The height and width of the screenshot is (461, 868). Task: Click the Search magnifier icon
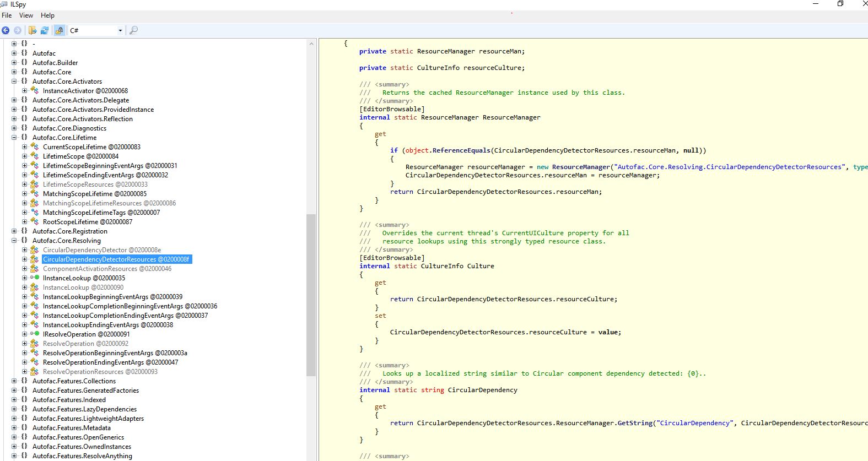[133, 30]
